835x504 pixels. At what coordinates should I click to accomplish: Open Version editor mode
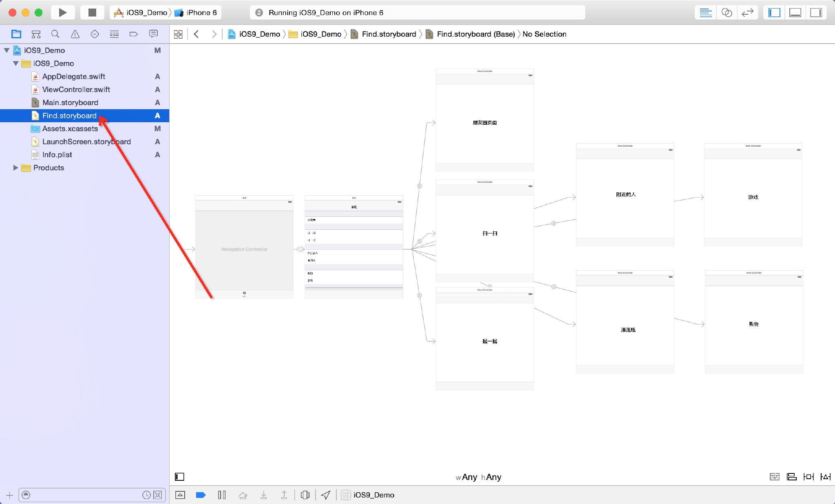point(747,13)
